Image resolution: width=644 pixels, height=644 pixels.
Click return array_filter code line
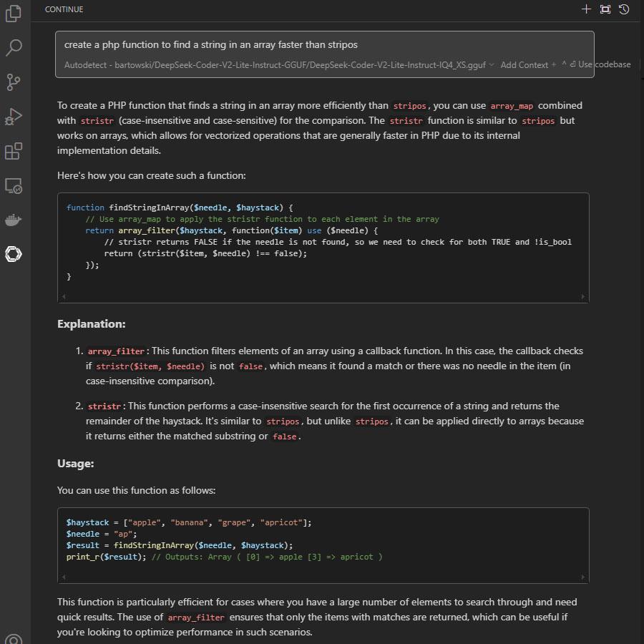click(231, 231)
